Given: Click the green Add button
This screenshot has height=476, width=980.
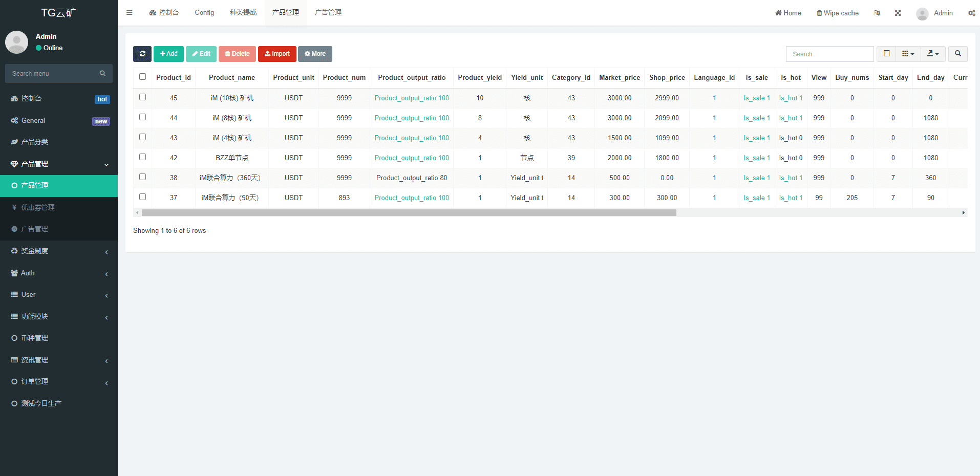Looking at the screenshot, I should coord(168,54).
